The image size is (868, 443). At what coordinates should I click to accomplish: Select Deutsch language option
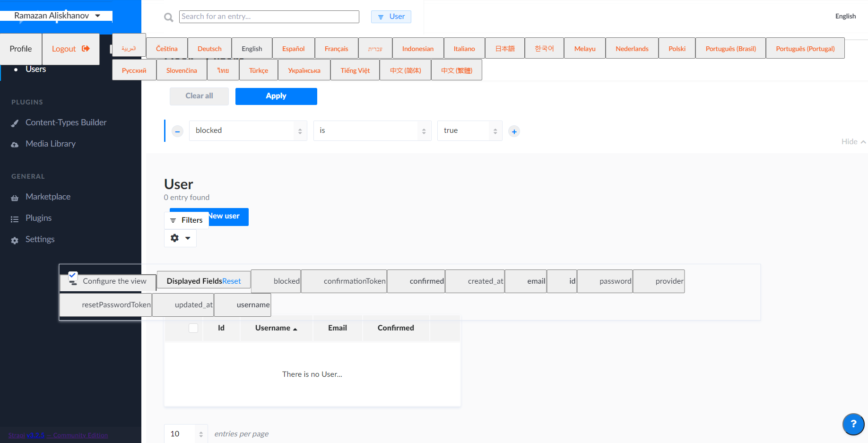[x=209, y=49]
